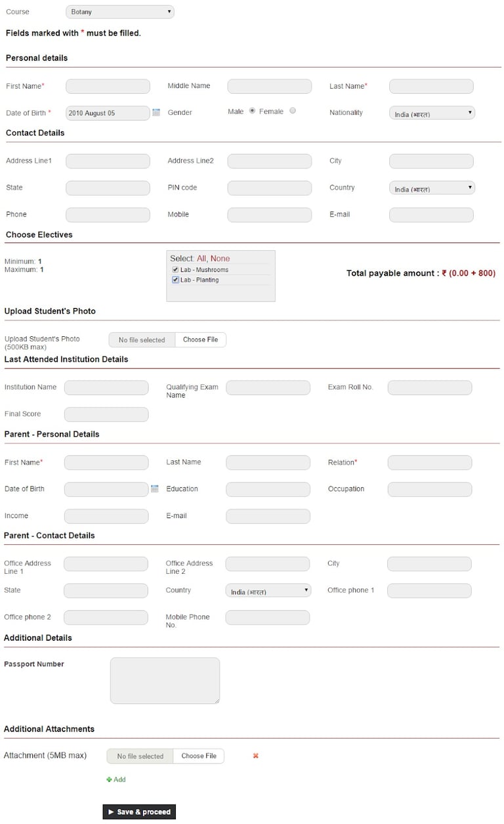
Task: Open the Country dropdown in Contact Details
Action: [x=432, y=188]
